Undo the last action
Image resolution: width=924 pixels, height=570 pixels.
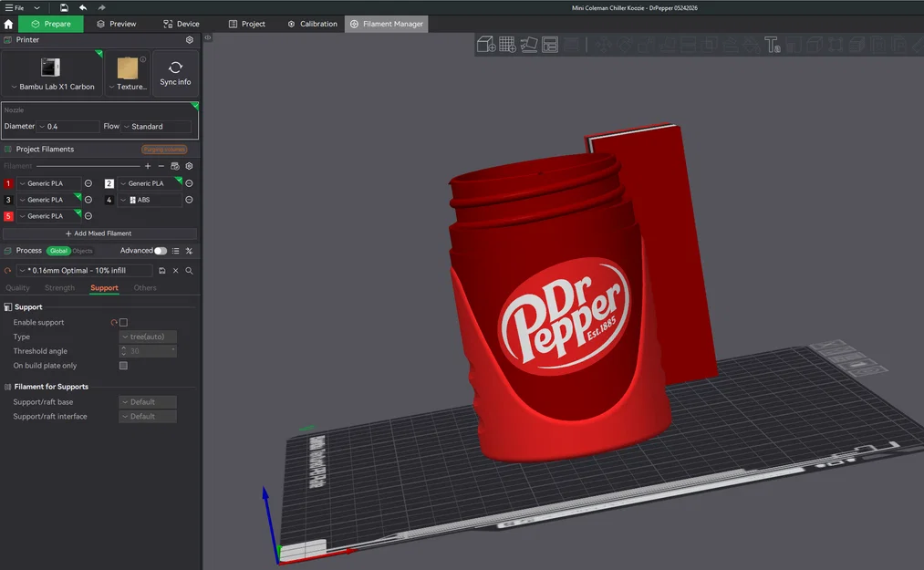click(83, 7)
